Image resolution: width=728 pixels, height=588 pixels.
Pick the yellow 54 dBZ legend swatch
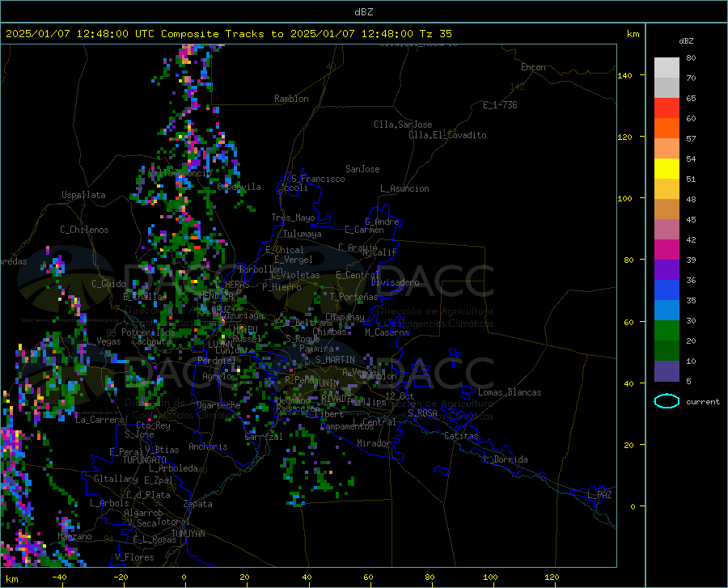pos(667,169)
